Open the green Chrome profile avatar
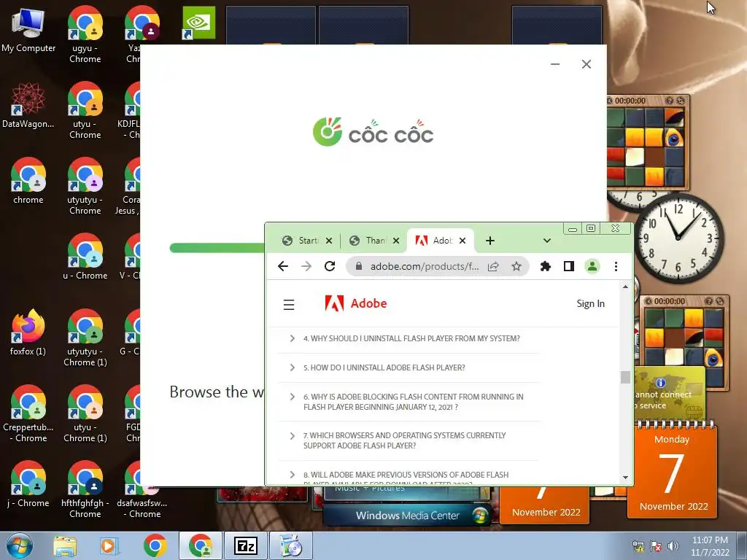Screen dimensions: 747x560 (x=592, y=266)
